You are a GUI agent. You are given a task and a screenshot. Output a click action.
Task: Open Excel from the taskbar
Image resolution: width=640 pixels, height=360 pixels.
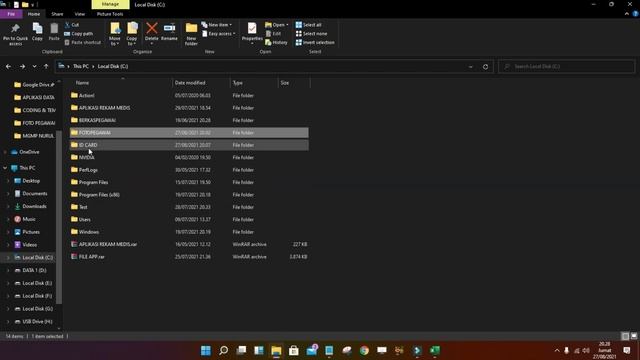tap(435, 351)
